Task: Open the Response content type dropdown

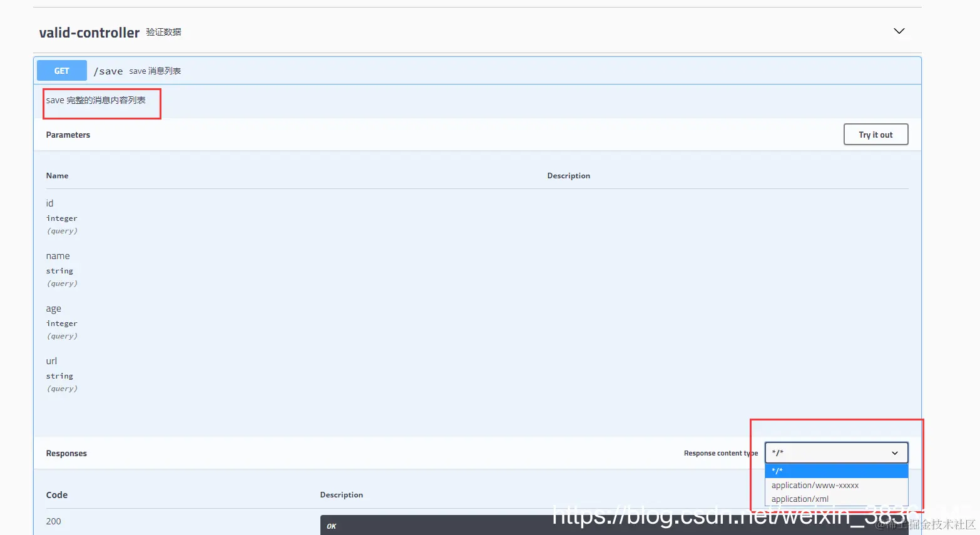Action: click(836, 453)
